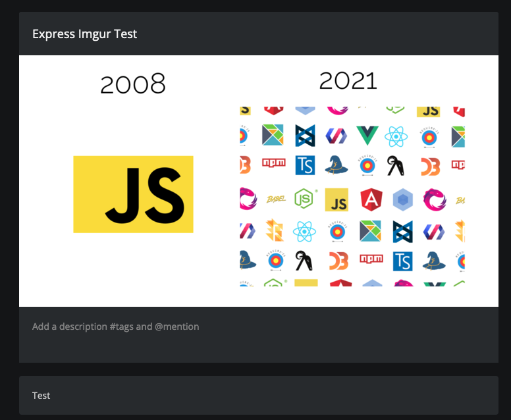Click the blue Webpack hexagon logo
511x420 pixels.
click(402, 199)
